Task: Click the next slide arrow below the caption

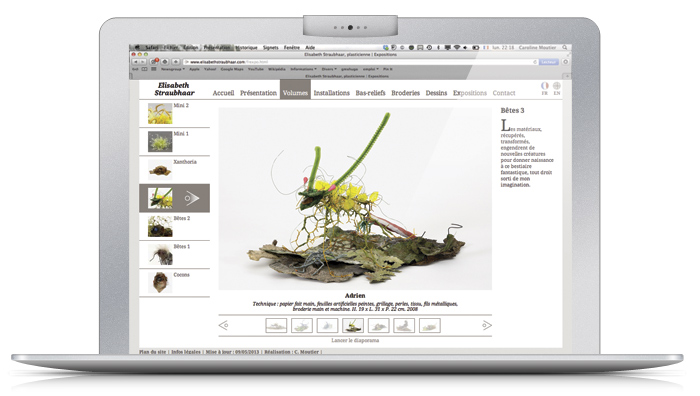Action: pyautogui.click(x=487, y=325)
